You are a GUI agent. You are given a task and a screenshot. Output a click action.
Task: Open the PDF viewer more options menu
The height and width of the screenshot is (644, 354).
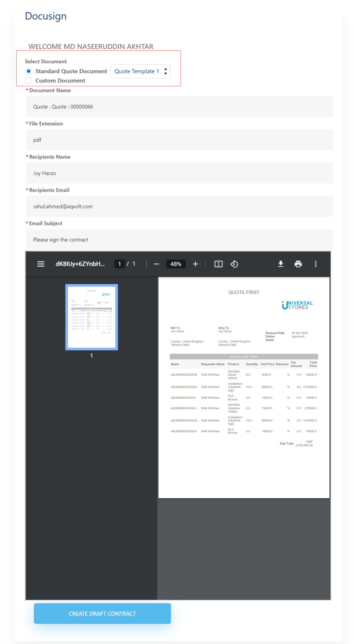[x=315, y=264]
